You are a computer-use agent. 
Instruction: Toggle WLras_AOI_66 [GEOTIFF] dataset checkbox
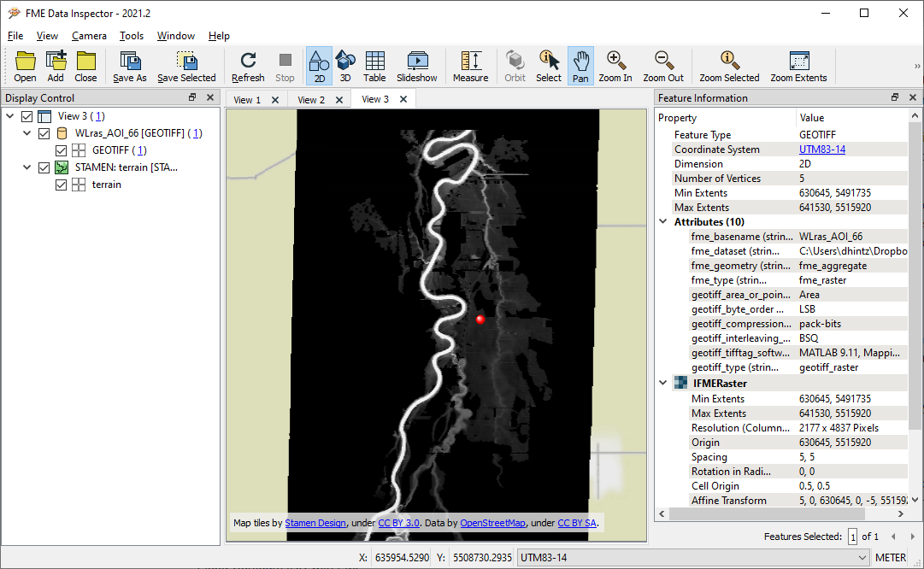tap(44, 133)
